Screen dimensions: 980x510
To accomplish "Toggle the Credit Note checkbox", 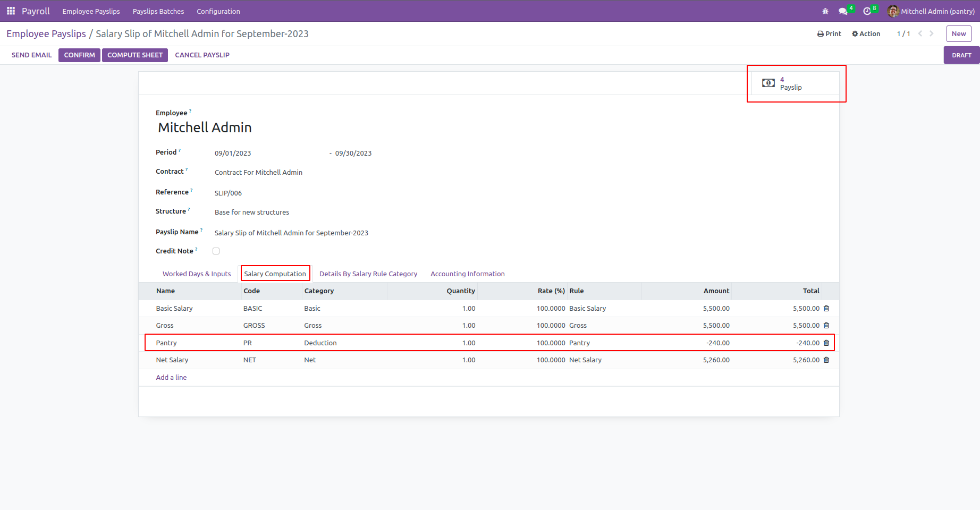I will point(216,251).
